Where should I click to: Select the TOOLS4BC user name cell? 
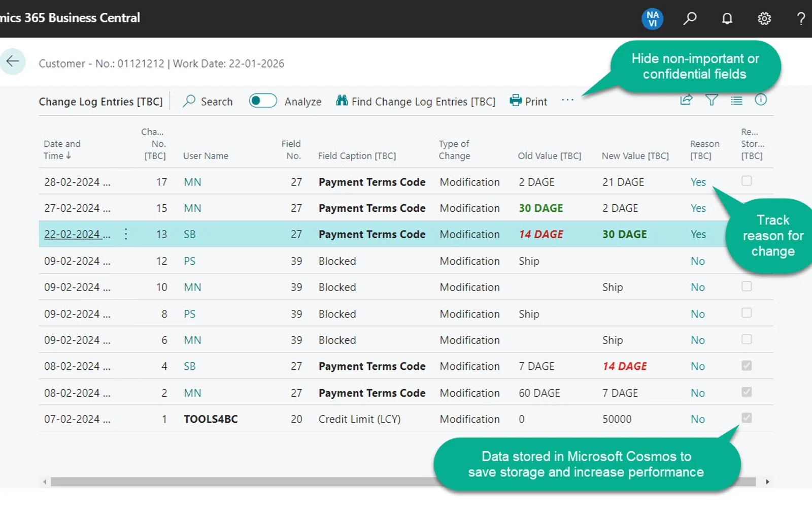coord(211,419)
